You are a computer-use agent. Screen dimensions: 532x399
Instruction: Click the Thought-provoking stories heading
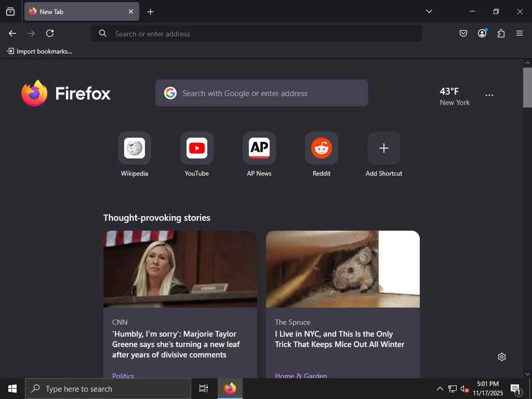pos(157,218)
